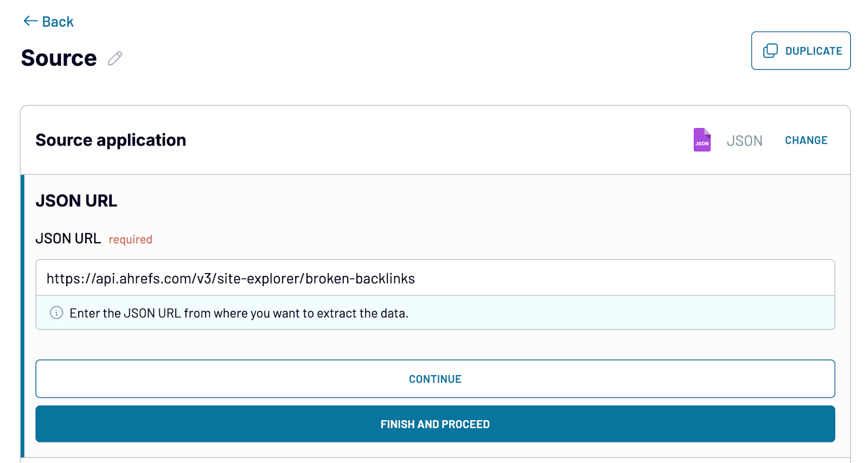Click the JSON URL section heading
This screenshot has width=868, height=463.
point(76,200)
